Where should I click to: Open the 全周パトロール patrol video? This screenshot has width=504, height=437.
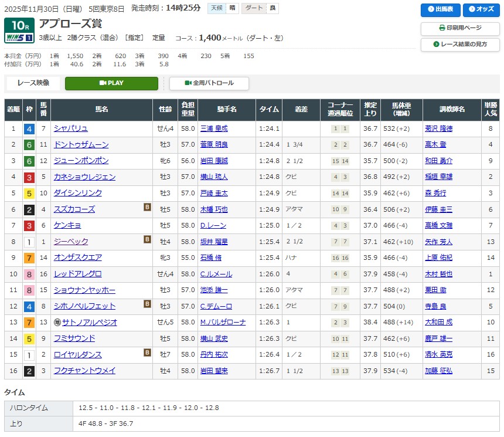(209, 83)
